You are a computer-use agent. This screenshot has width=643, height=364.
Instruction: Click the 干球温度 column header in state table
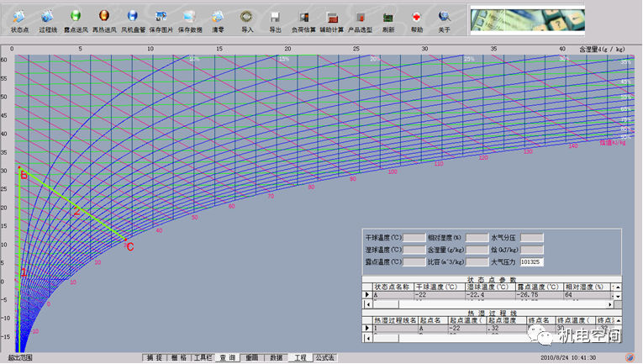click(440, 287)
